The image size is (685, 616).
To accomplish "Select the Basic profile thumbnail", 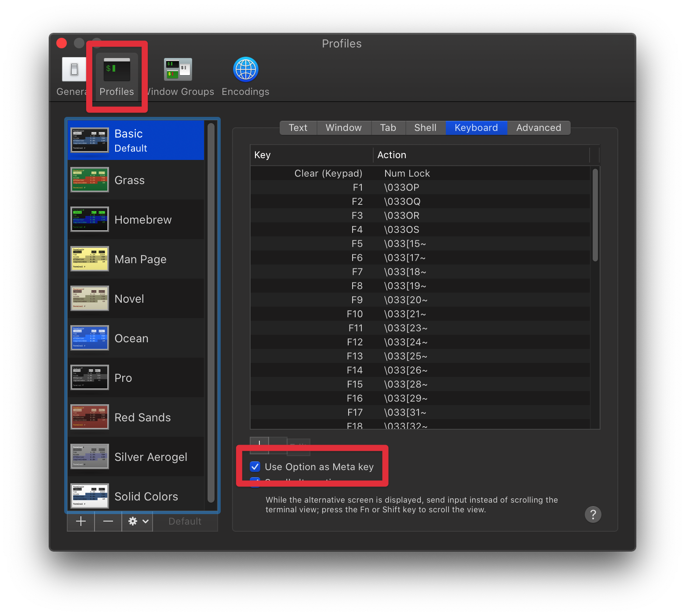I will pos(90,140).
